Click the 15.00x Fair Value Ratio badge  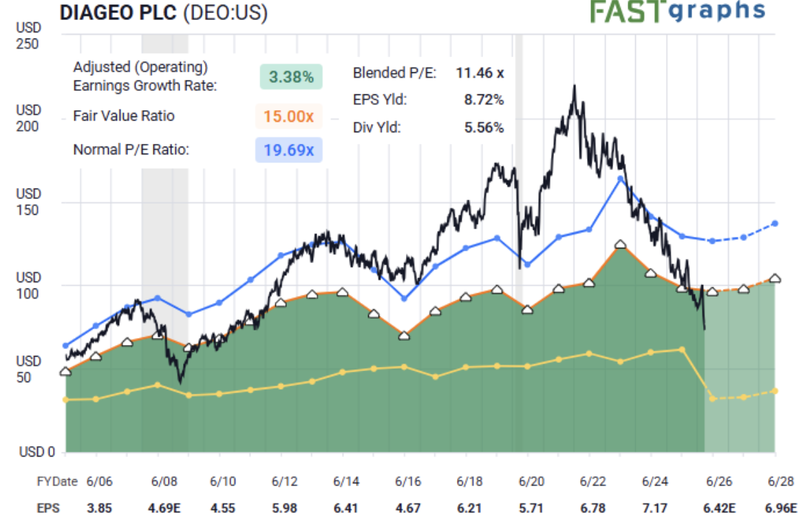(x=289, y=116)
